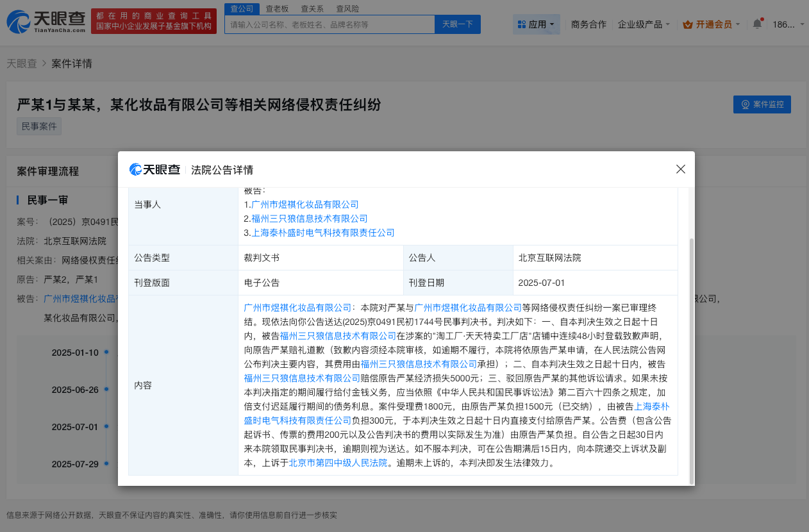Click the first 广州市煜祺化妆品有限公司 link in 内容
809x532 pixels.
[x=298, y=308]
